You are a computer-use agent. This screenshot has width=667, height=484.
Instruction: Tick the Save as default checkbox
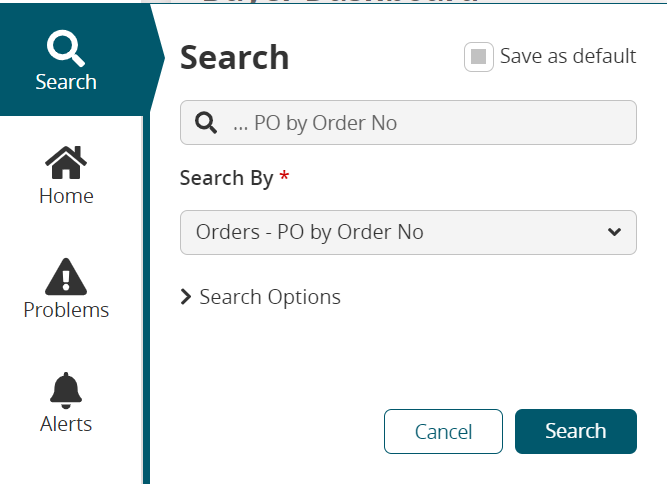[479, 57]
